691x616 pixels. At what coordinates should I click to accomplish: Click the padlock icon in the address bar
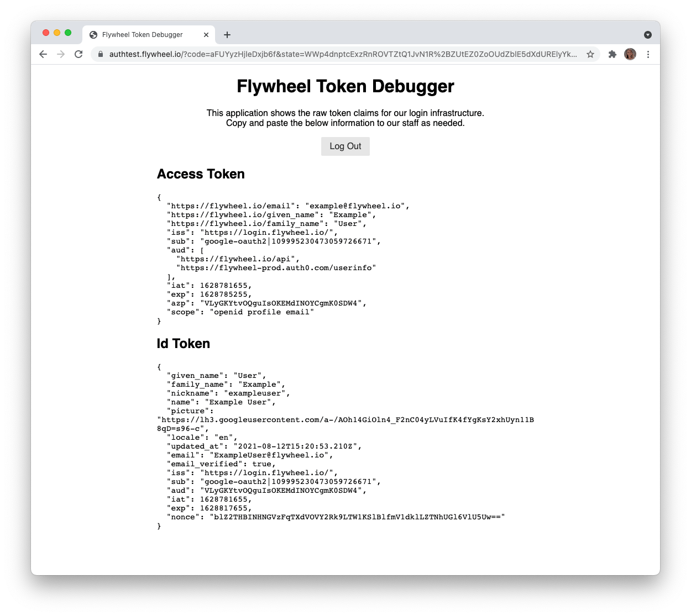point(100,54)
